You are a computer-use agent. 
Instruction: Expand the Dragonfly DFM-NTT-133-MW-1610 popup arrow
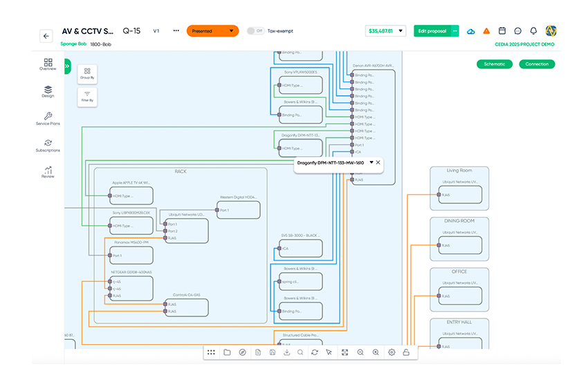pyautogui.click(x=371, y=162)
